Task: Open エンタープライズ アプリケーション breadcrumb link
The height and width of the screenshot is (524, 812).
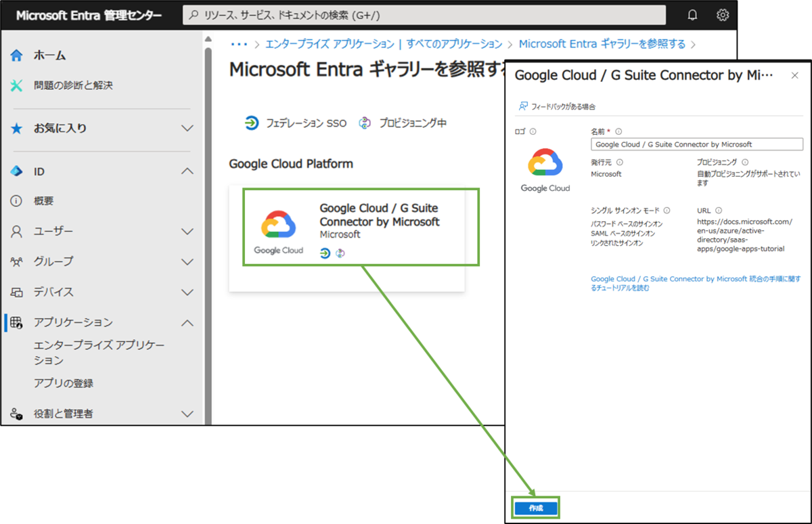Action: tap(384, 44)
